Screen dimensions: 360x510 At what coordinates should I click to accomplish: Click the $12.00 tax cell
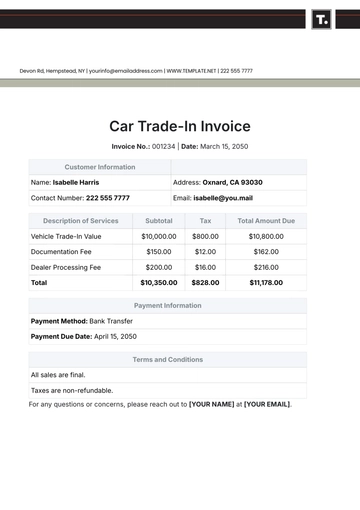tap(205, 252)
